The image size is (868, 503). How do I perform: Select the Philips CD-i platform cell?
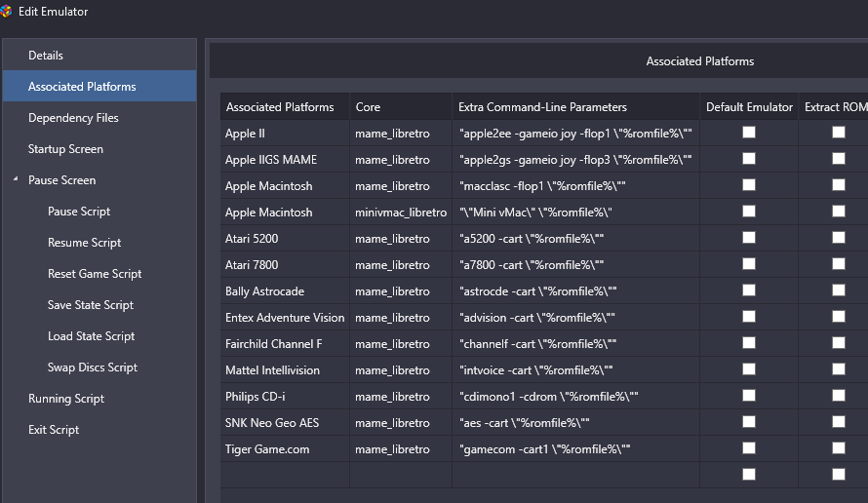(x=285, y=396)
